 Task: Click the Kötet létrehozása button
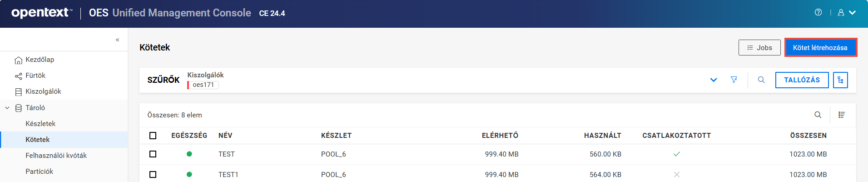click(x=820, y=48)
